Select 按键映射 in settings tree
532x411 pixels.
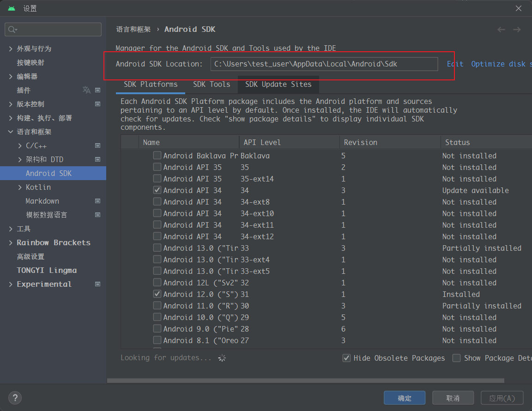point(30,62)
